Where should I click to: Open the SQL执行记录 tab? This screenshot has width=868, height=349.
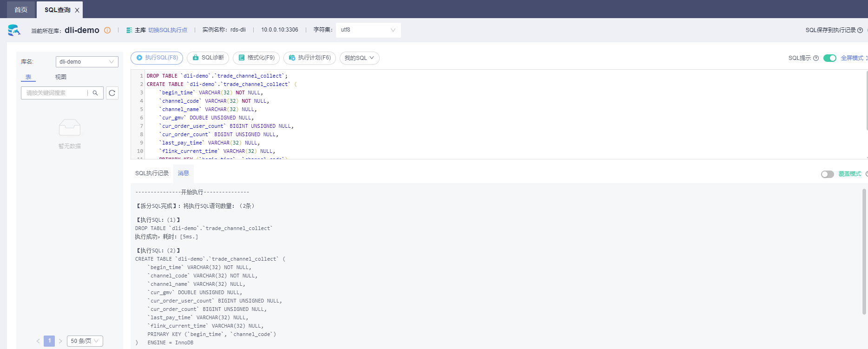152,173
